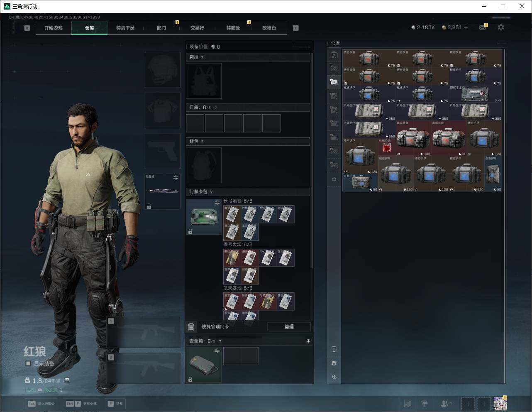Show help for 口袋 section

[x=215, y=108]
